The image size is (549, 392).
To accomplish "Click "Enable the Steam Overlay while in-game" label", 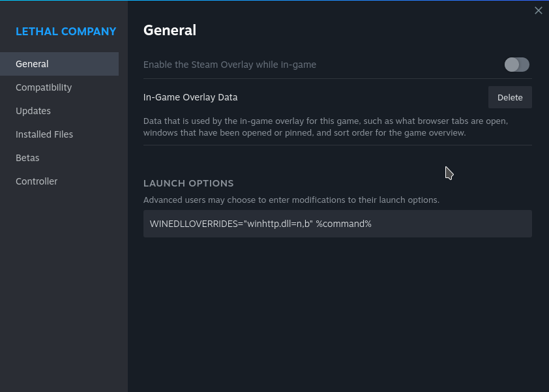I will click(230, 65).
